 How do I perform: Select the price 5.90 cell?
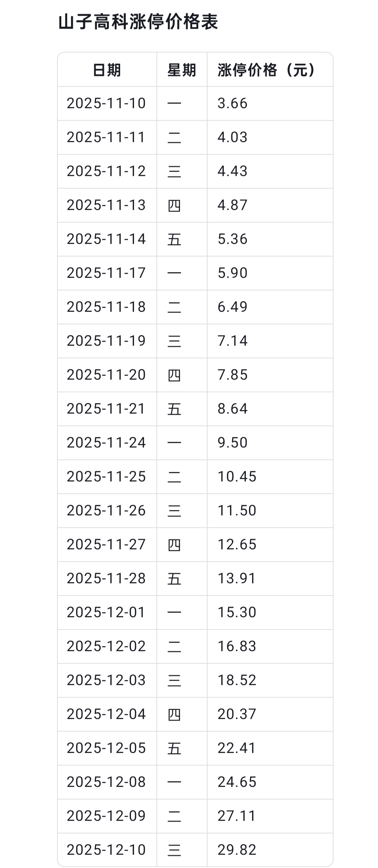232,273
